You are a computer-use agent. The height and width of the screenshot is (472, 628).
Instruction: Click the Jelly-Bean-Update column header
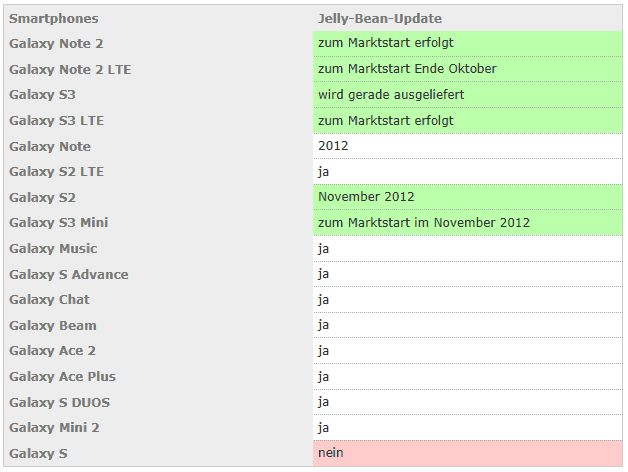[x=380, y=18]
